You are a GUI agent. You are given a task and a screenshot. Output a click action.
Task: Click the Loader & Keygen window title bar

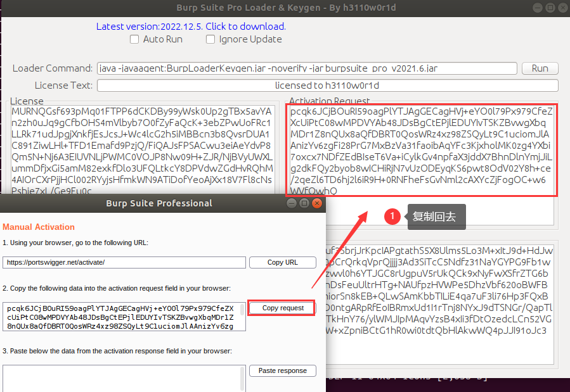point(286,8)
